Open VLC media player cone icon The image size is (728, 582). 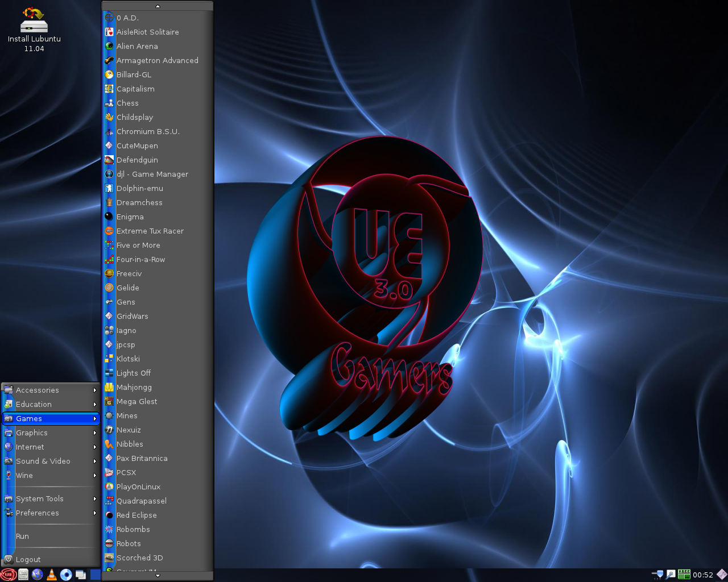52,575
